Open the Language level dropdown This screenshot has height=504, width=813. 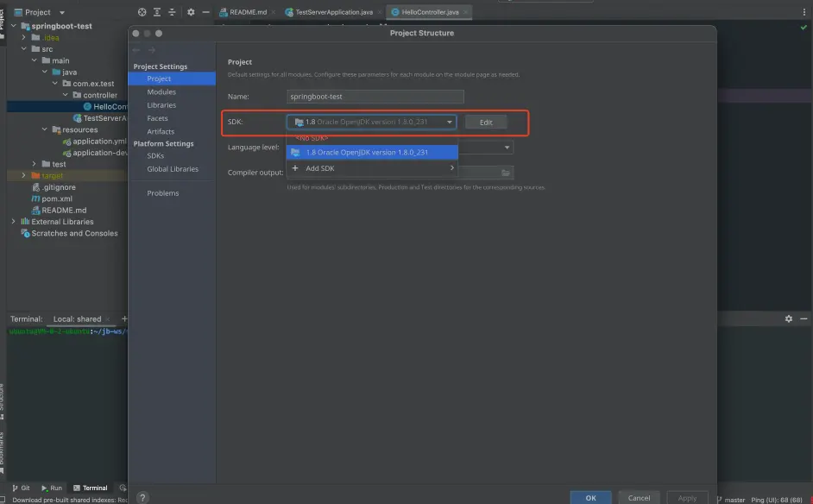[x=507, y=148]
